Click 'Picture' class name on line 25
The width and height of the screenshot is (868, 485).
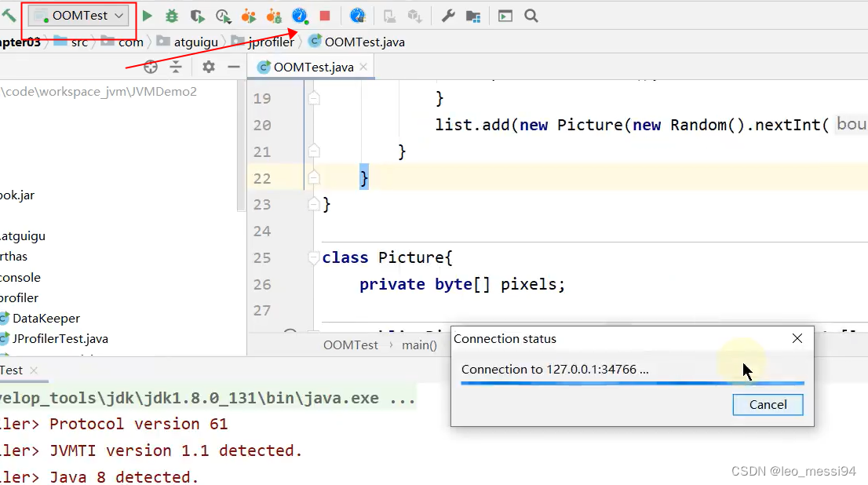coord(411,257)
